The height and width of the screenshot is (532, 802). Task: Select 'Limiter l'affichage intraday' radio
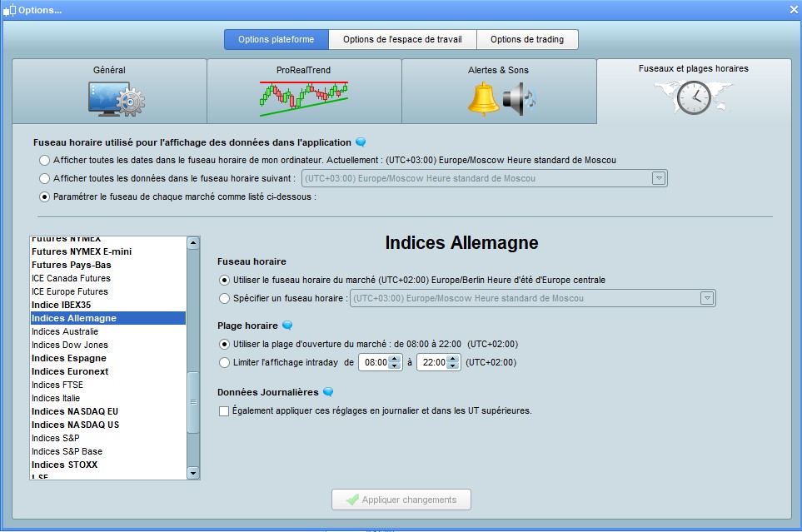(224, 362)
